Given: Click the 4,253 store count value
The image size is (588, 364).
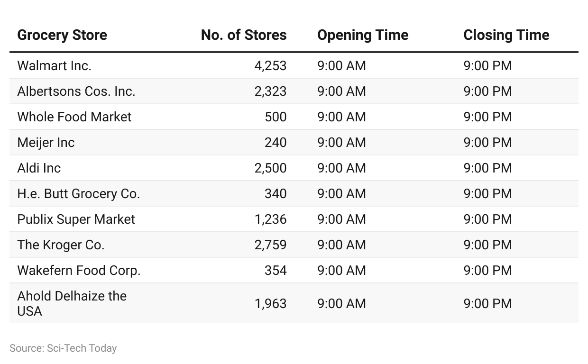Looking at the screenshot, I should [270, 65].
